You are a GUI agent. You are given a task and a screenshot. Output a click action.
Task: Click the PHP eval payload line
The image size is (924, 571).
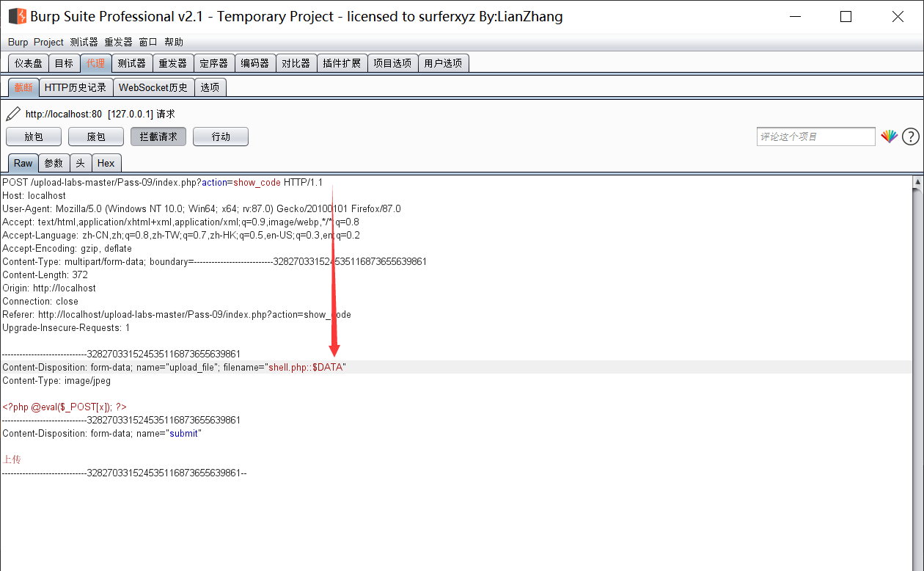pos(65,407)
